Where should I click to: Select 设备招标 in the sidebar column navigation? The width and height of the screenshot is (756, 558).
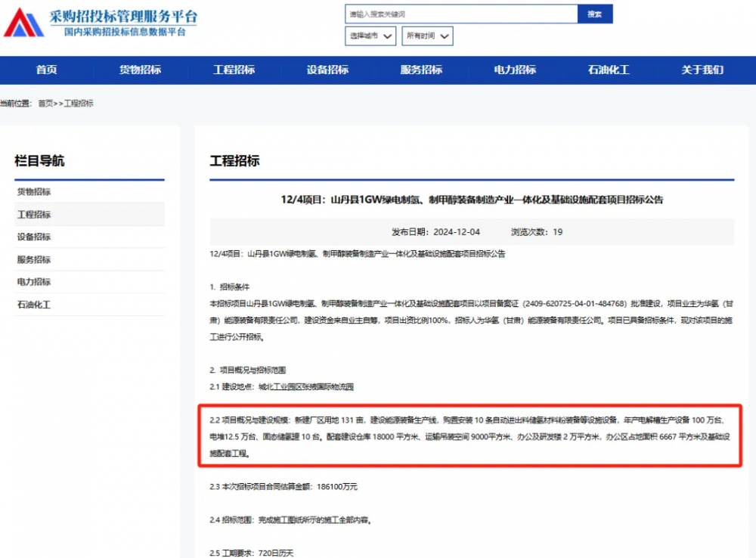coord(90,237)
